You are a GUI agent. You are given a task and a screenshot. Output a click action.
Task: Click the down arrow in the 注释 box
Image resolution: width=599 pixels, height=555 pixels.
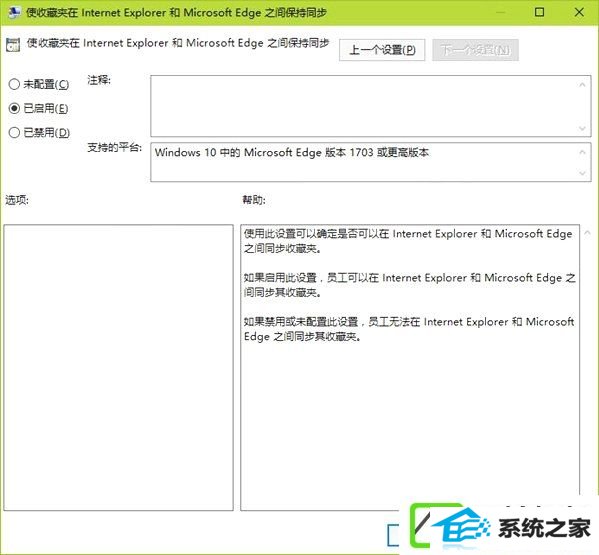click(582, 128)
